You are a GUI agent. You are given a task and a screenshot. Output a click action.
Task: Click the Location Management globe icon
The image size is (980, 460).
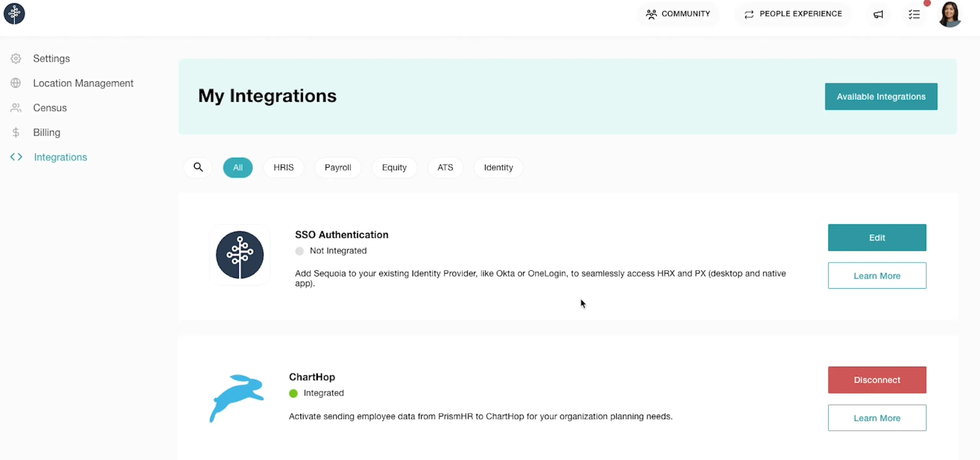16,83
